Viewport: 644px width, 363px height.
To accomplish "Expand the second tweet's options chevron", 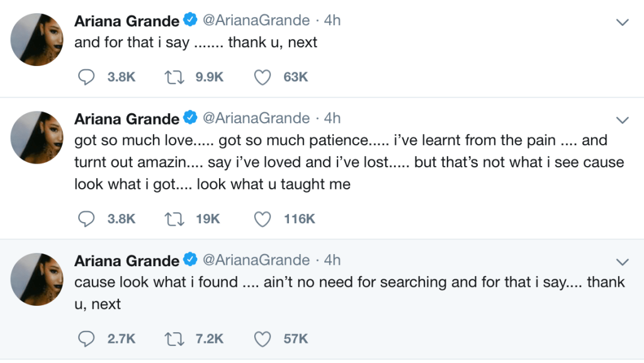I will (622, 120).
